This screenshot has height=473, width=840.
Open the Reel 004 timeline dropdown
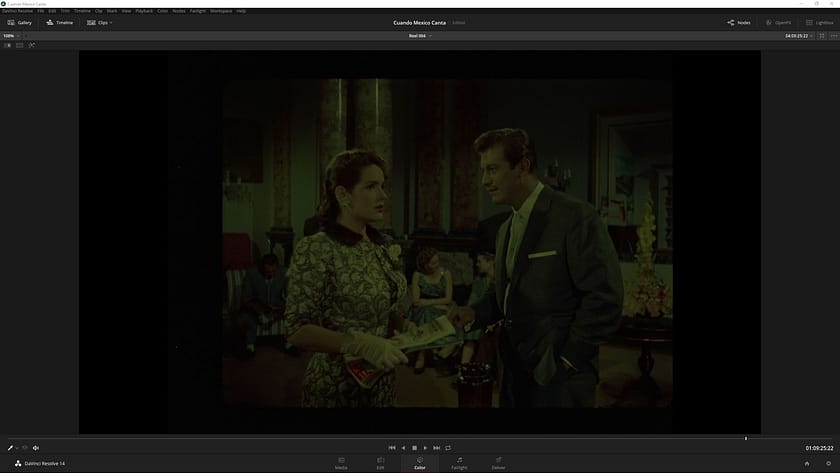coord(420,36)
